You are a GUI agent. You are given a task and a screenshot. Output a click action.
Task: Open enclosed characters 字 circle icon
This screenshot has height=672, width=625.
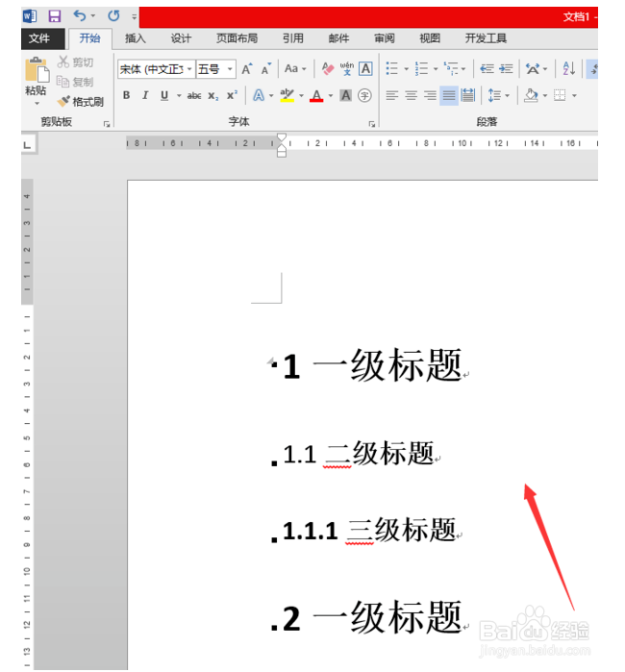pos(364,95)
